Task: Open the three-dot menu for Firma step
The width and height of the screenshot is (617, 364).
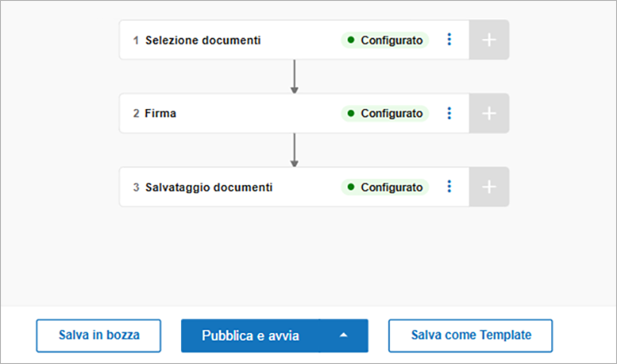Action: [x=449, y=113]
